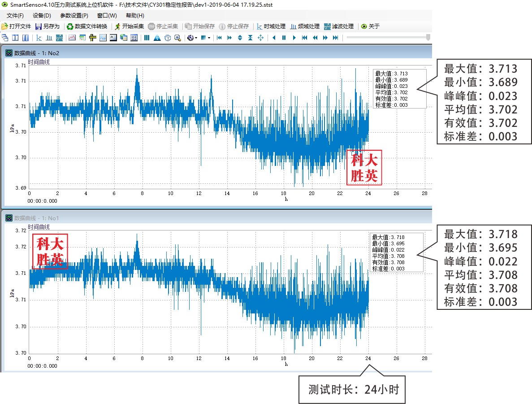Click the 关于 about button
The width and height of the screenshot is (532, 404).
[x=370, y=26]
